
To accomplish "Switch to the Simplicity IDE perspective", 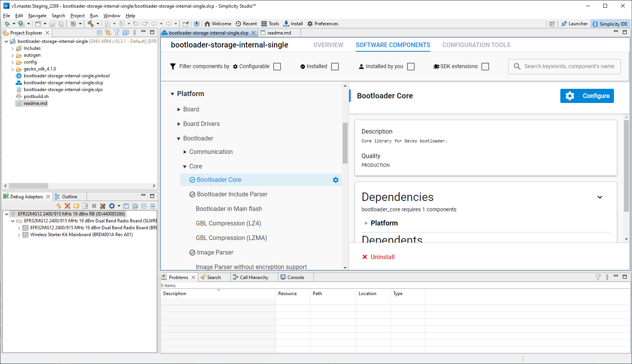I will pyautogui.click(x=610, y=23).
